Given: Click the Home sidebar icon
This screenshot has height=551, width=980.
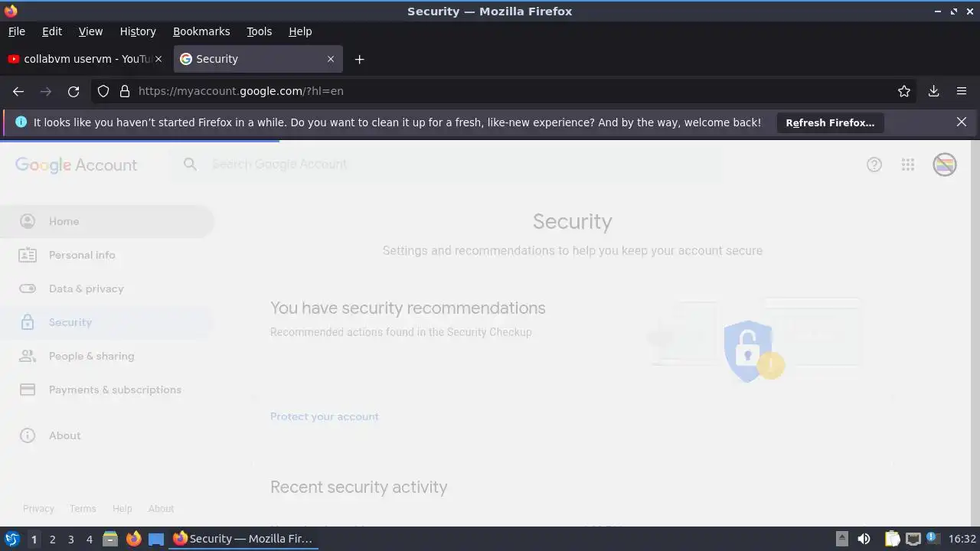Looking at the screenshot, I should pyautogui.click(x=28, y=221).
